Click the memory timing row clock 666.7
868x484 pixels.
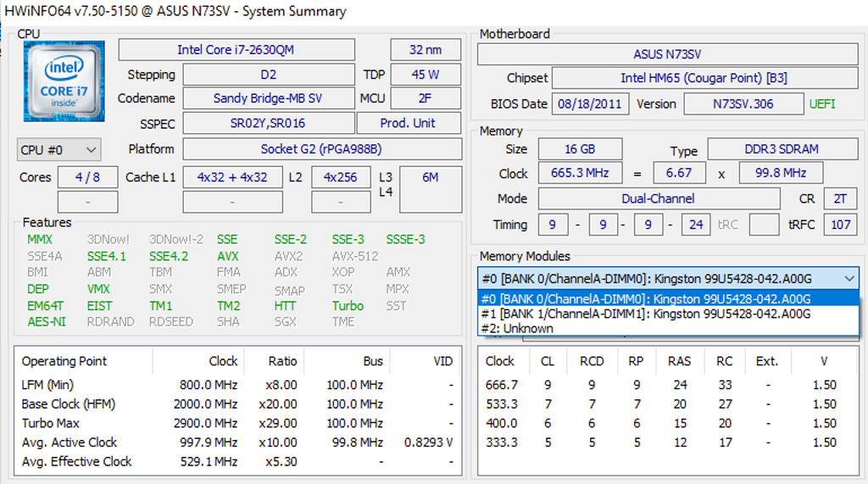tap(502, 385)
